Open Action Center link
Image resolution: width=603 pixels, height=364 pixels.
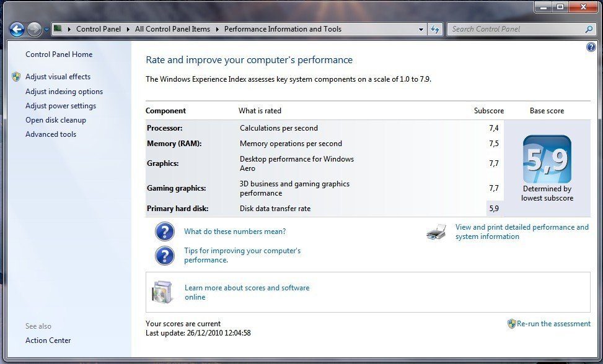pos(48,340)
